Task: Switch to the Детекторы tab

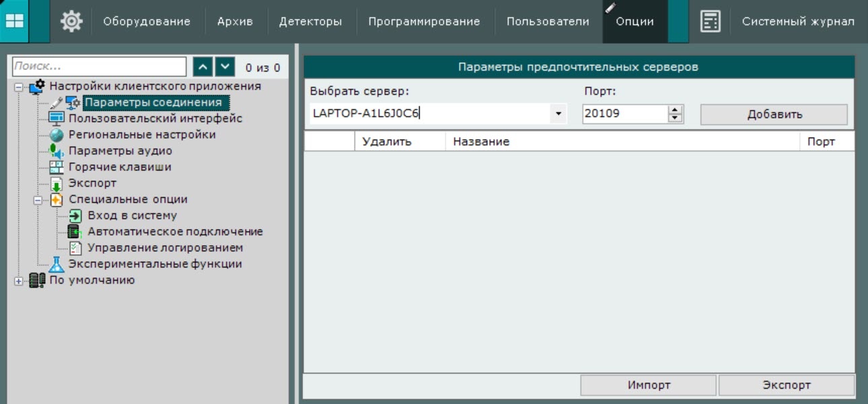Action: pyautogui.click(x=310, y=22)
